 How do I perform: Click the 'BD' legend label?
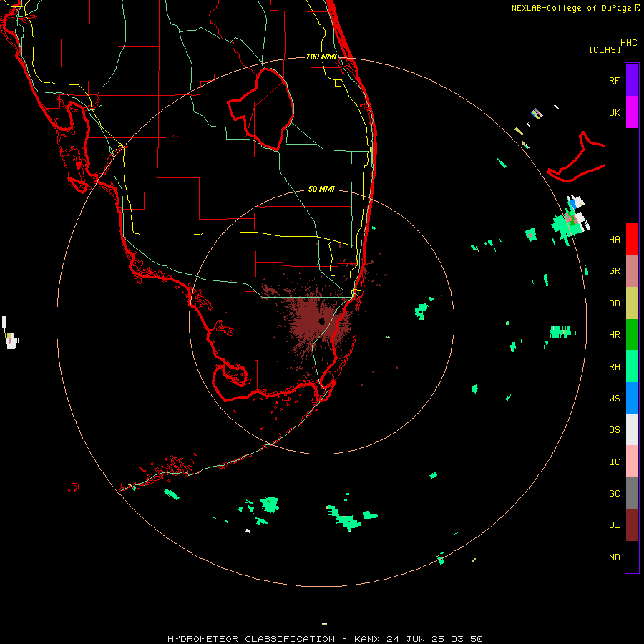614,303
